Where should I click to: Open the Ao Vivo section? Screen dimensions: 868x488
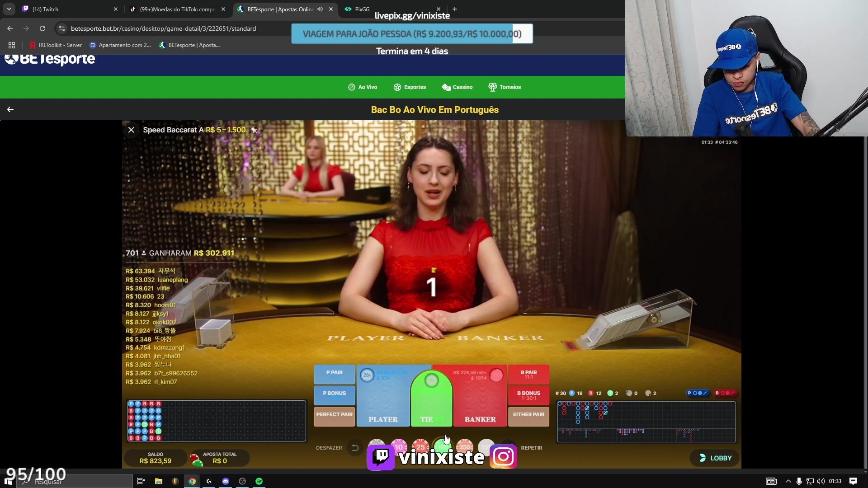click(x=363, y=87)
